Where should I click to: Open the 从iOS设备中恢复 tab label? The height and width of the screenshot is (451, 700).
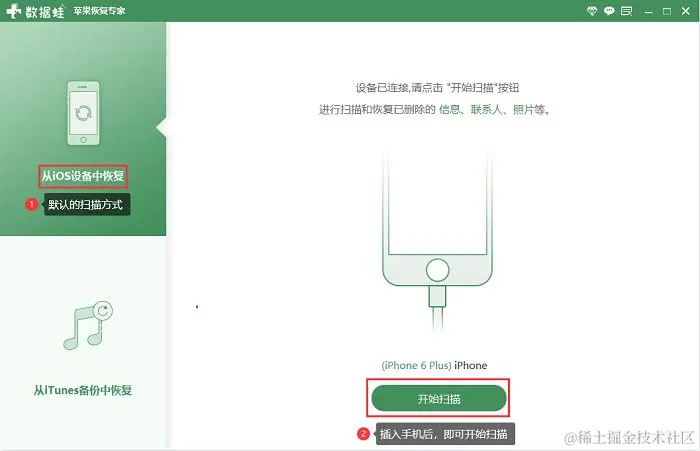coord(83,176)
